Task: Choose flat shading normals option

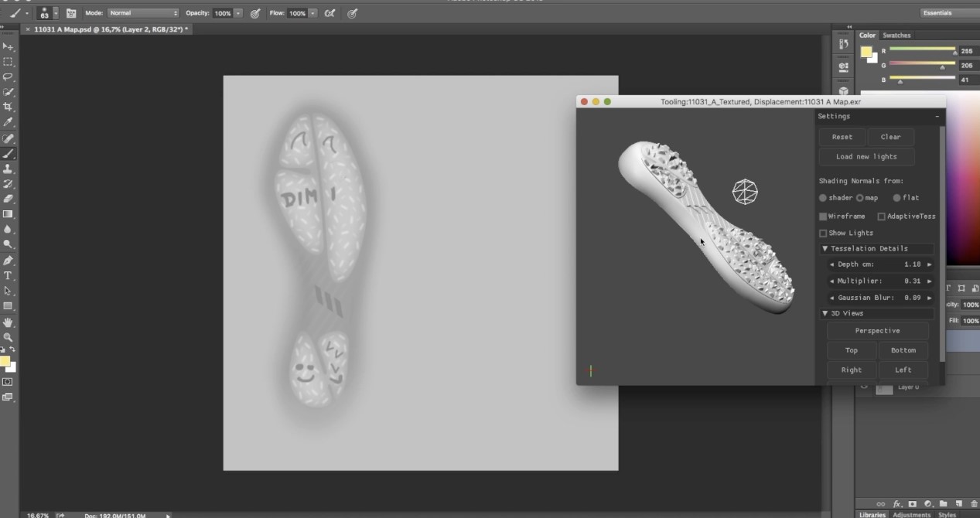Action: [x=896, y=198]
